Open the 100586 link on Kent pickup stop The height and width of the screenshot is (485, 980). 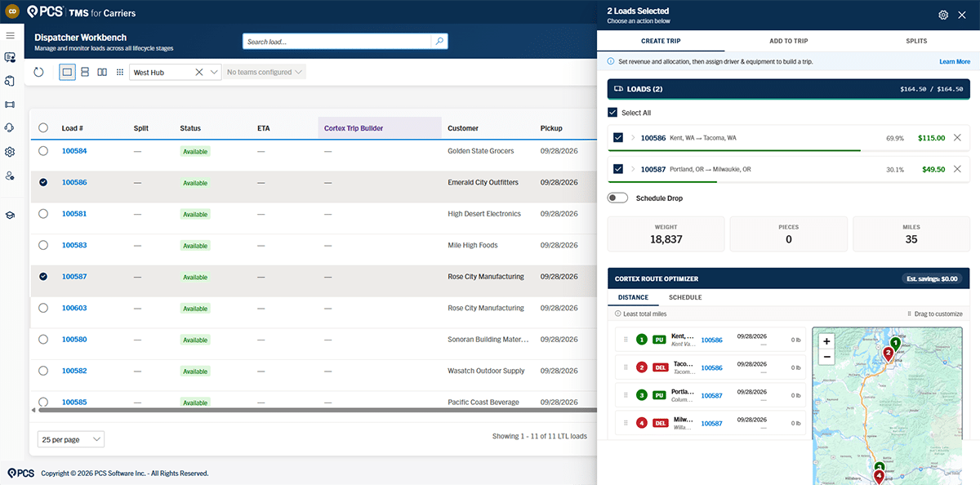(712, 340)
